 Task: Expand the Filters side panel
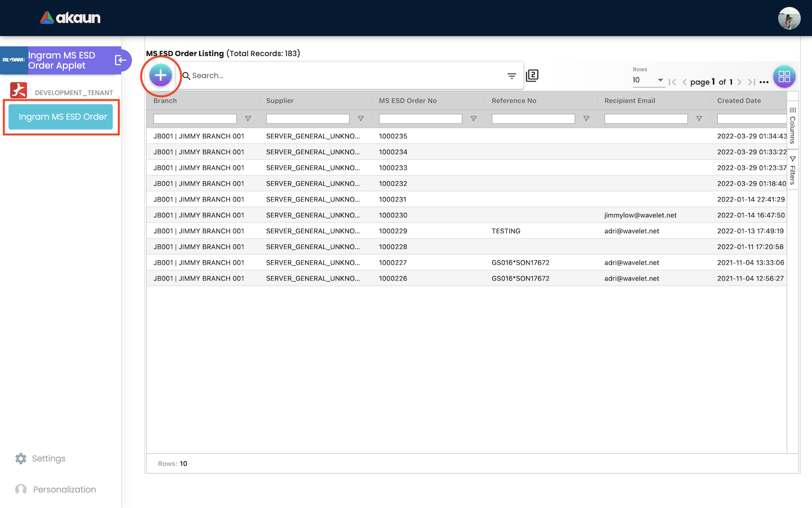pyautogui.click(x=792, y=170)
